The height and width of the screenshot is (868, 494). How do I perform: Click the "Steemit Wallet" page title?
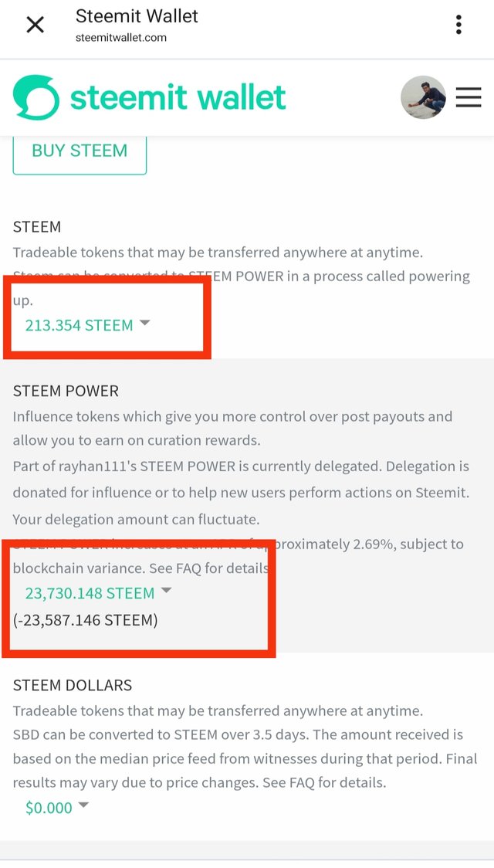click(137, 15)
